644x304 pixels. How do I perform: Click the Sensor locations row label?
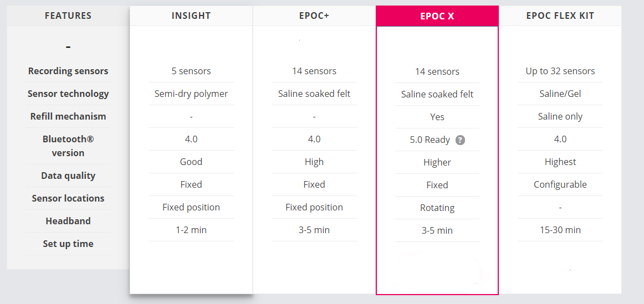coord(68,198)
